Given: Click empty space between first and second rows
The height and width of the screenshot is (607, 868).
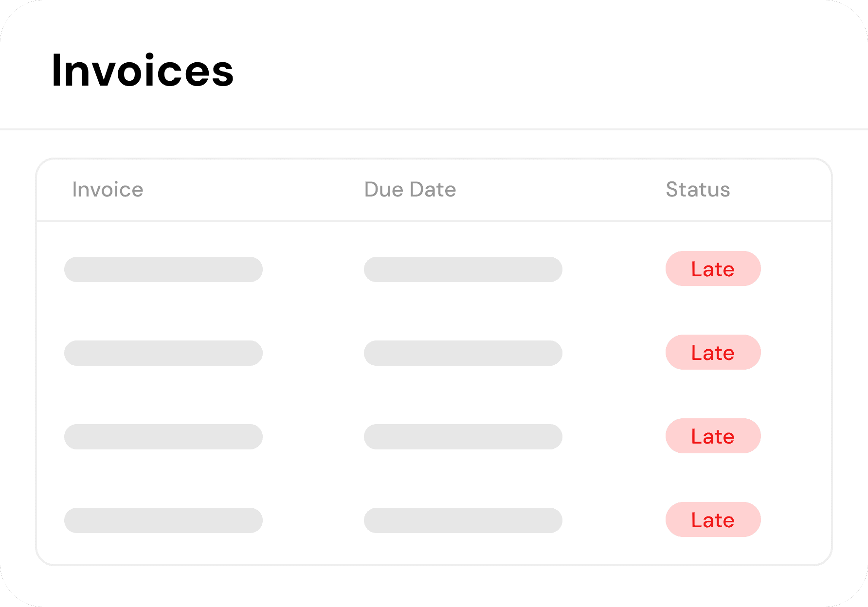Looking at the screenshot, I should click(x=434, y=311).
